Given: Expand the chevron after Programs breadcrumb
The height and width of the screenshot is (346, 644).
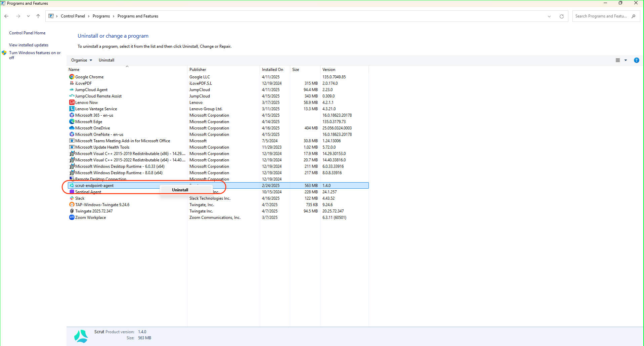Looking at the screenshot, I should [x=114, y=16].
